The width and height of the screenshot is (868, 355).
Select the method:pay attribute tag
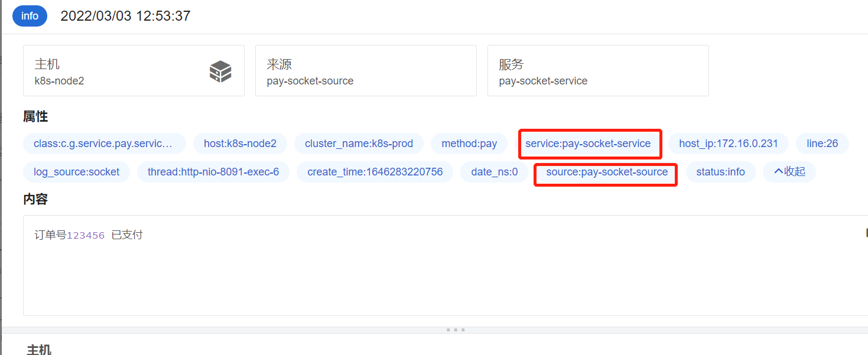click(x=469, y=144)
